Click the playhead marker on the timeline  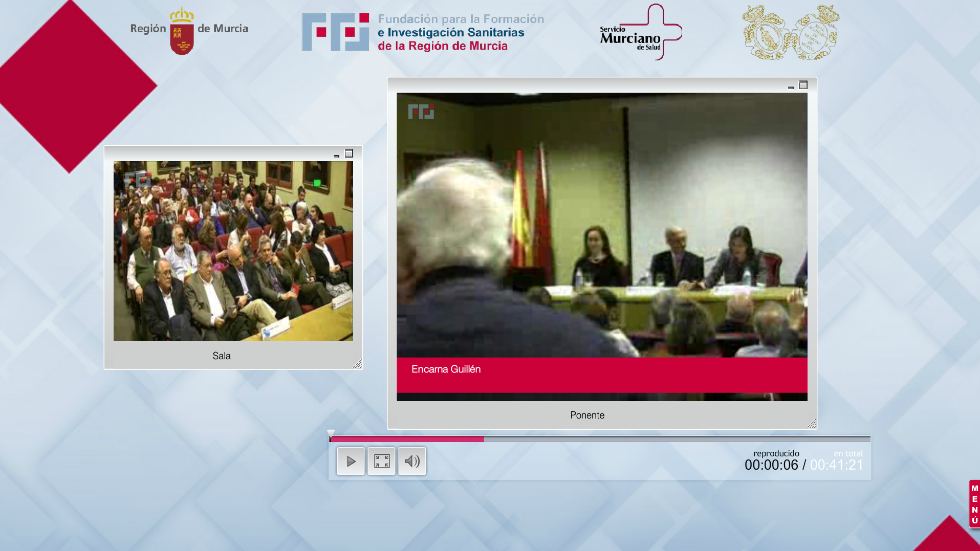(x=331, y=434)
